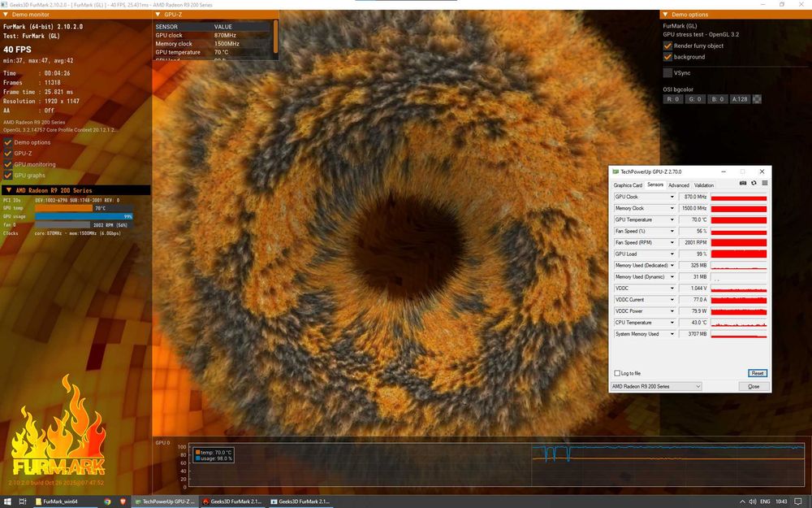Click the GPU usage blue bar
The image size is (812, 508).
[x=84, y=216]
